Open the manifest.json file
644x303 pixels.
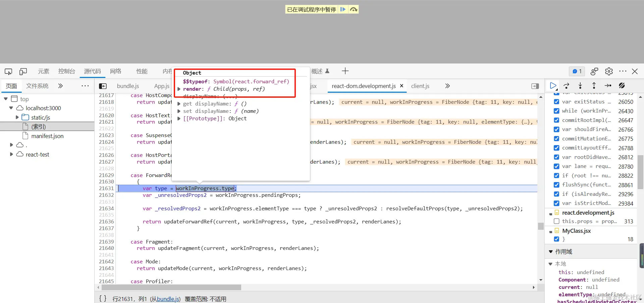(x=47, y=136)
